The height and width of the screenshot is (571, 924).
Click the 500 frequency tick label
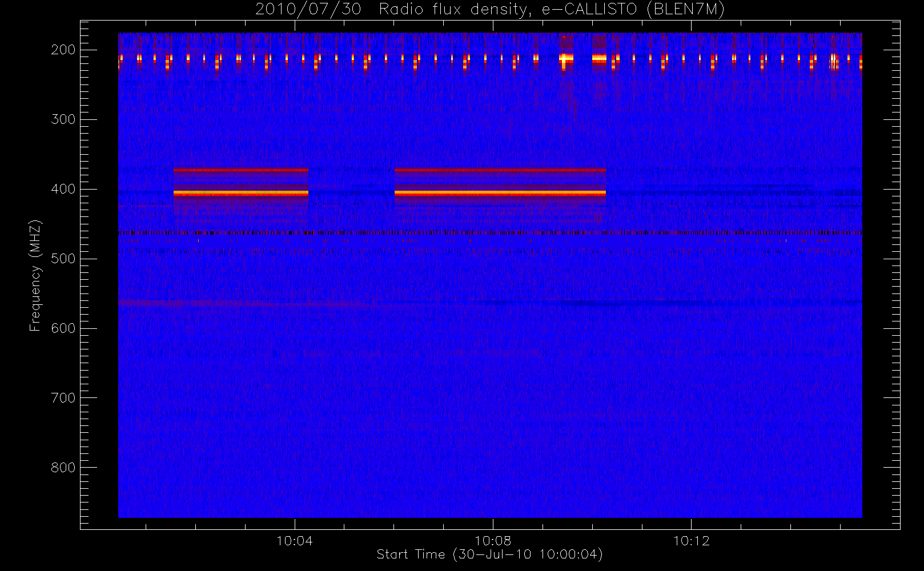point(63,259)
